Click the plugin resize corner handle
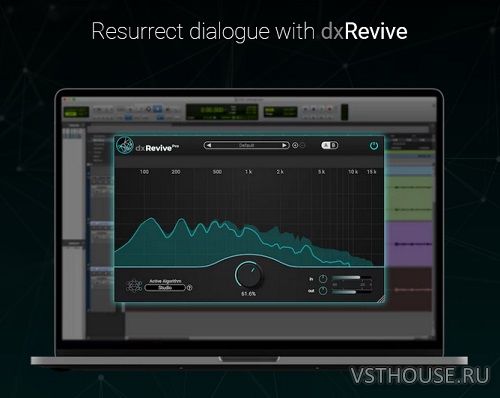Screen dimensions: 500x398 pyautogui.click(x=380, y=299)
